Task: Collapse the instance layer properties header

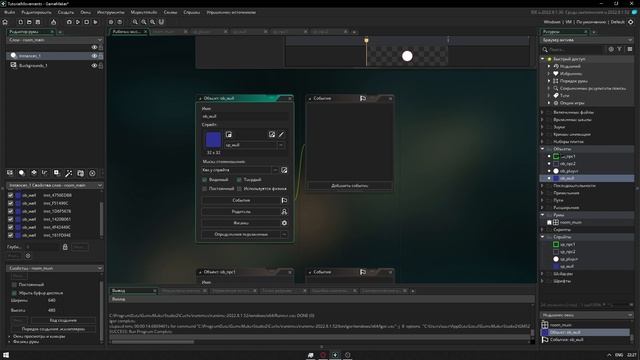Action: [100, 185]
